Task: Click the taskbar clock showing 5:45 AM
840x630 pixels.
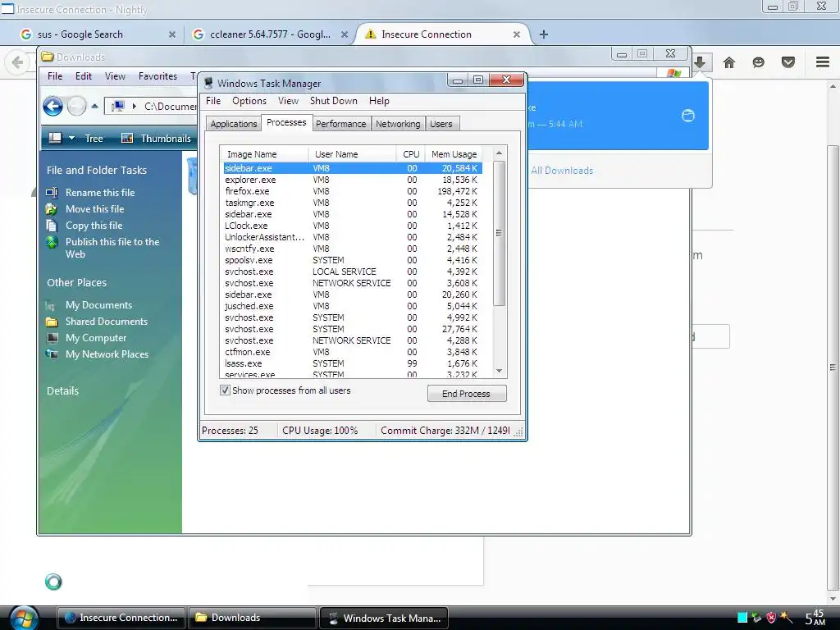Action: coord(815,617)
